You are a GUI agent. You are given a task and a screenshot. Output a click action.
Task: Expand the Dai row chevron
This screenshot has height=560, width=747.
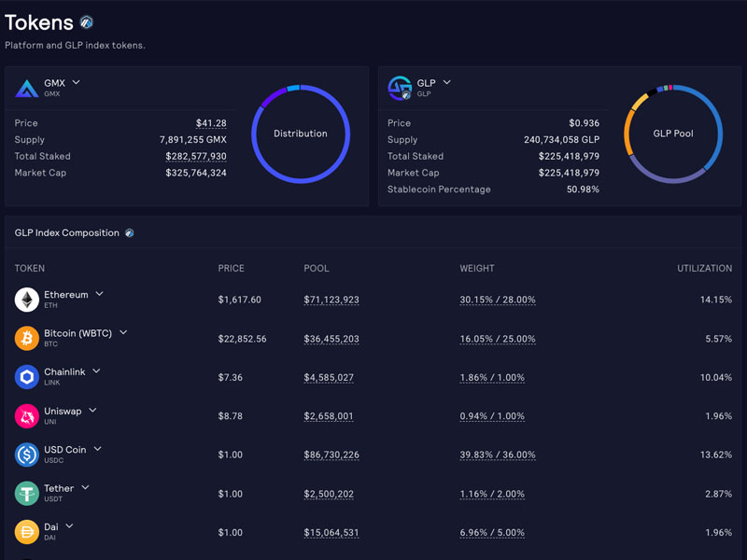click(69, 526)
